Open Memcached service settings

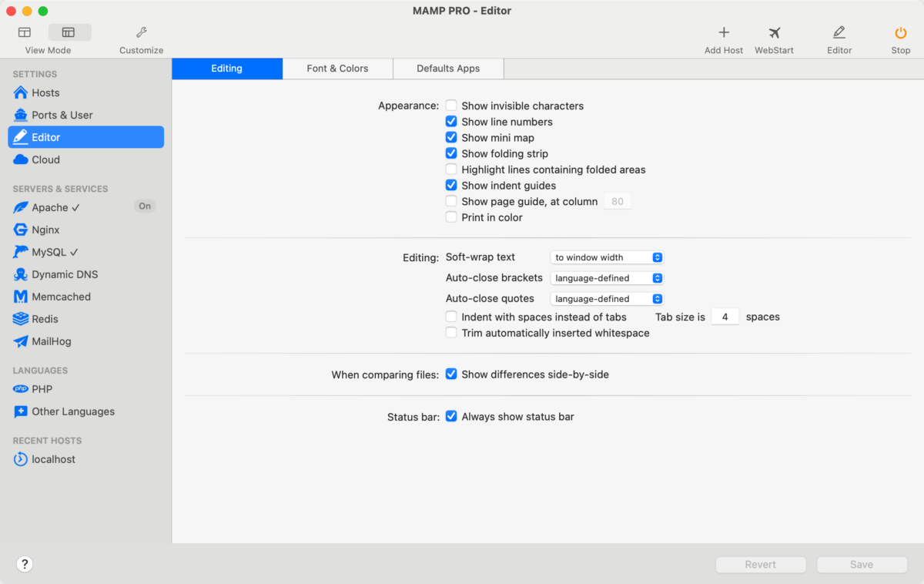(85, 297)
